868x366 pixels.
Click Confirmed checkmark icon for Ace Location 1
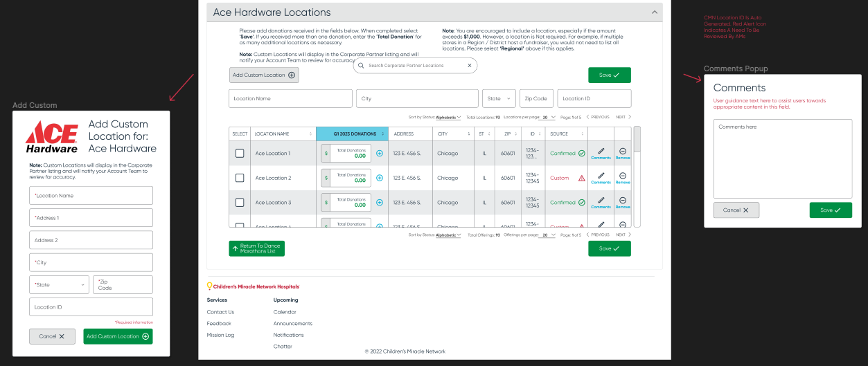click(582, 153)
